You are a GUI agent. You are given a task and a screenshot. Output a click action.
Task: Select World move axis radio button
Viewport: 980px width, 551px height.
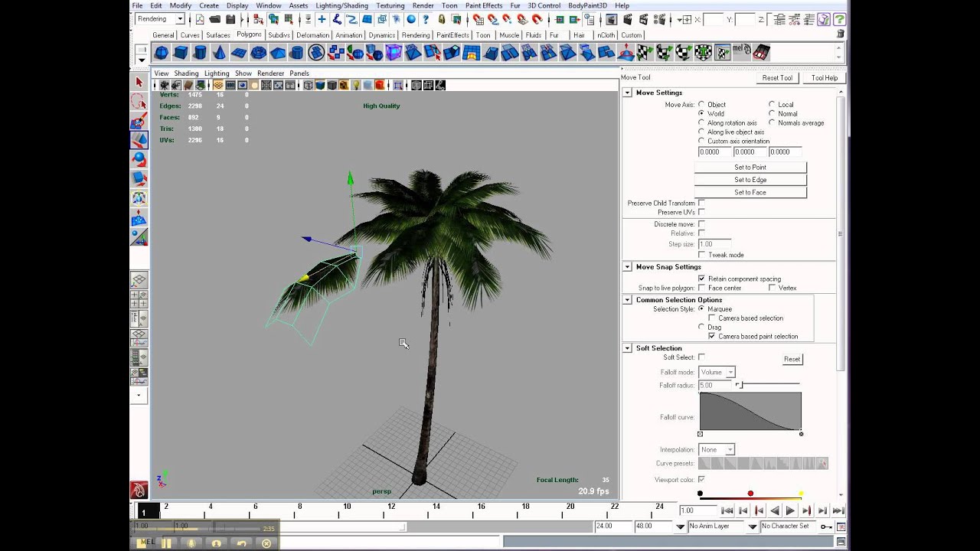click(x=701, y=113)
